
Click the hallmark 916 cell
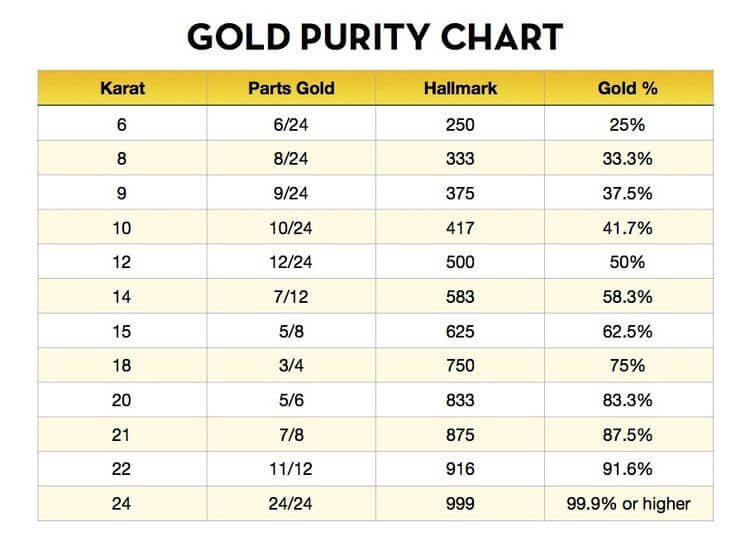[461, 469]
